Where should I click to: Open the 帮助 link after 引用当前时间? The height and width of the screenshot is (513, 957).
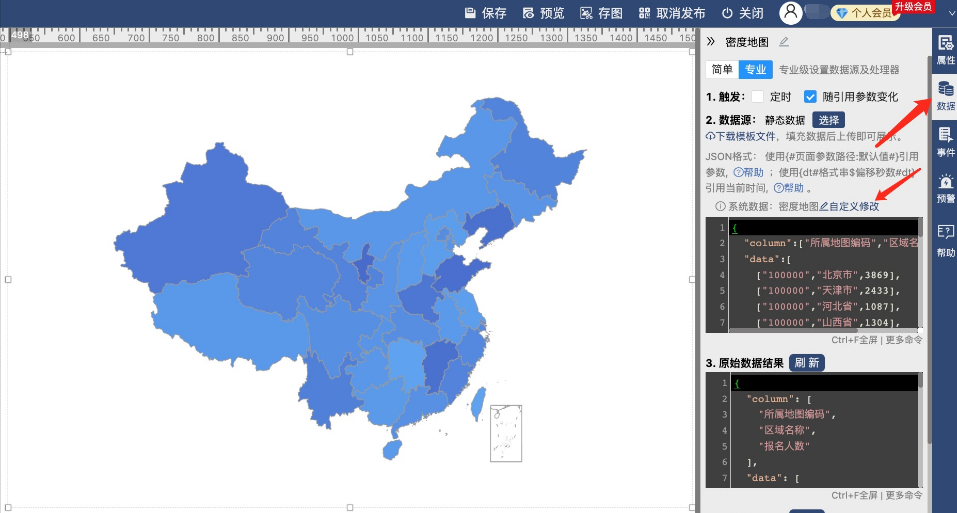pos(789,188)
